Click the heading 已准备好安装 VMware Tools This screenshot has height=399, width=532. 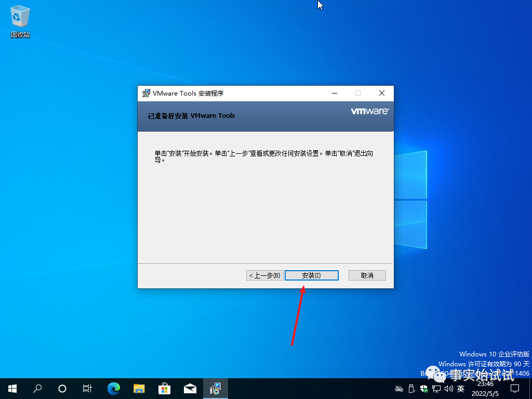pyautogui.click(x=191, y=116)
